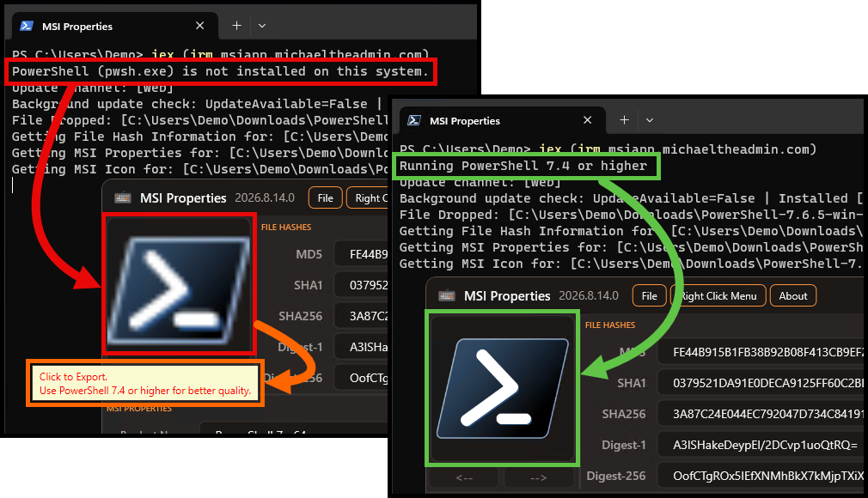
Task: Click the MD5 field FE44B9 in background app
Action: [361, 254]
